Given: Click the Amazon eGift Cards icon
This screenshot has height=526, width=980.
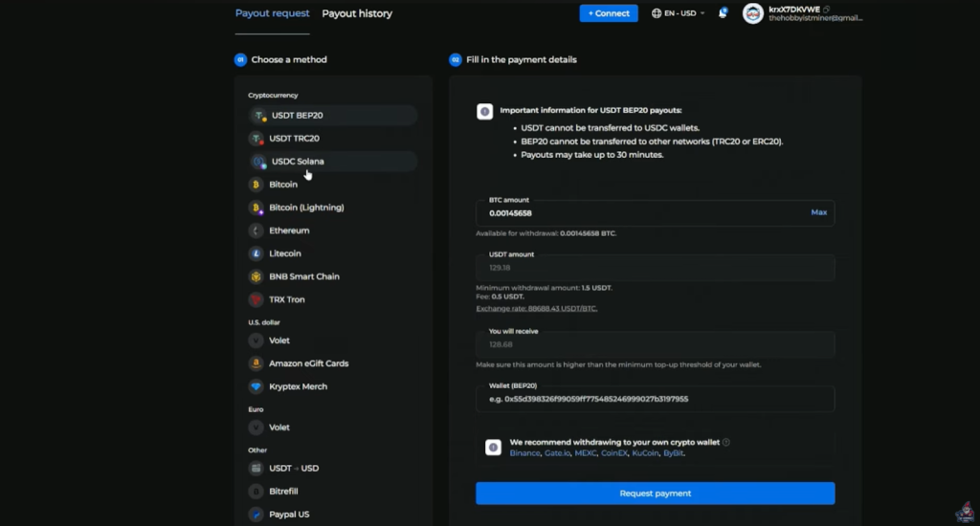Looking at the screenshot, I should point(256,363).
